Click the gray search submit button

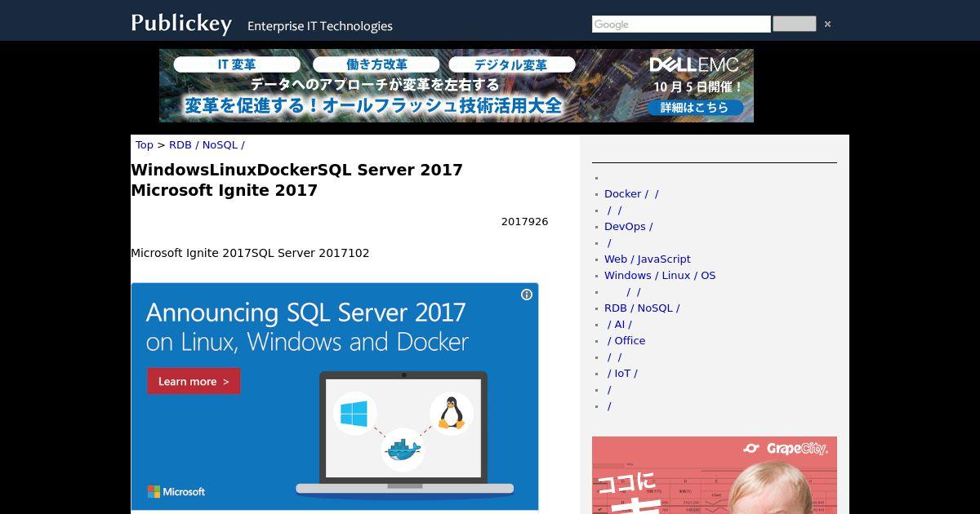[x=794, y=24]
